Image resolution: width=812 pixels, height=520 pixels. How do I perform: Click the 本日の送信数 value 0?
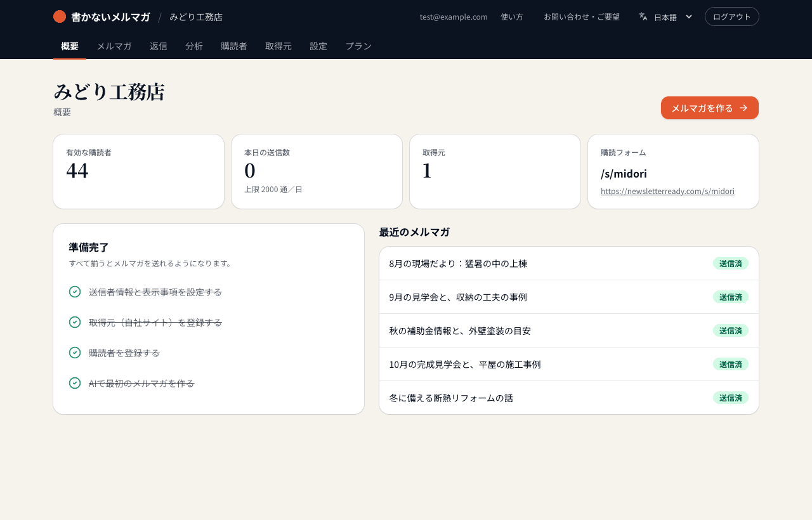click(250, 171)
